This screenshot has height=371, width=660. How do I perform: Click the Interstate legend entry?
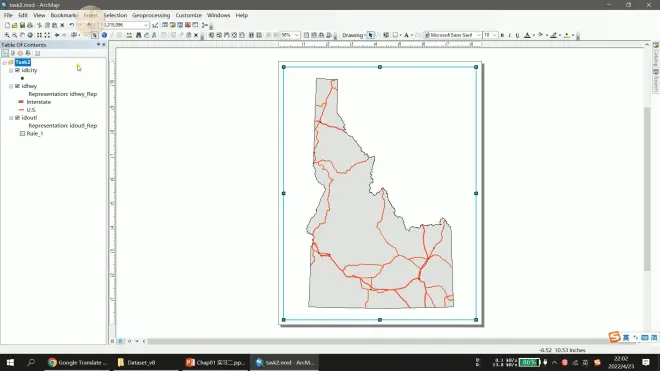[x=38, y=102]
